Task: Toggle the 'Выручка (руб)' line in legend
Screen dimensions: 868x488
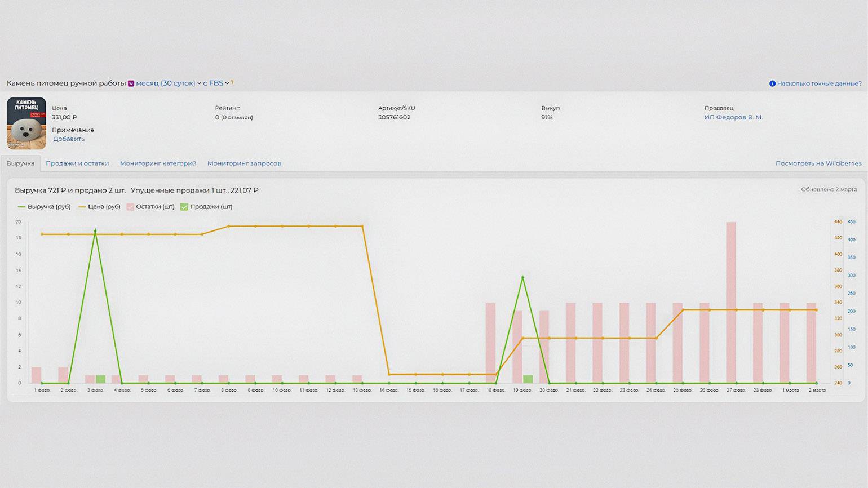Action: pos(45,207)
